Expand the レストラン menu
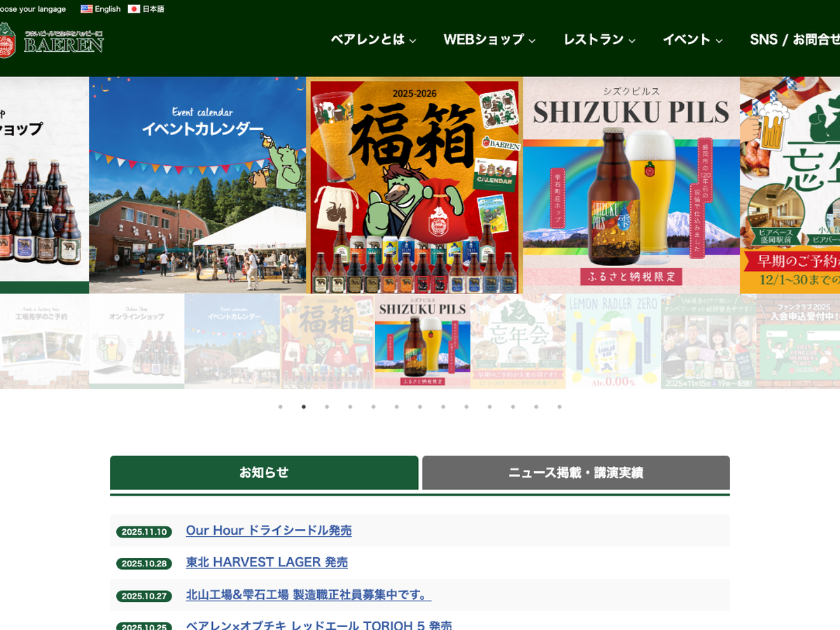The image size is (840, 630). (x=599, y=40)
